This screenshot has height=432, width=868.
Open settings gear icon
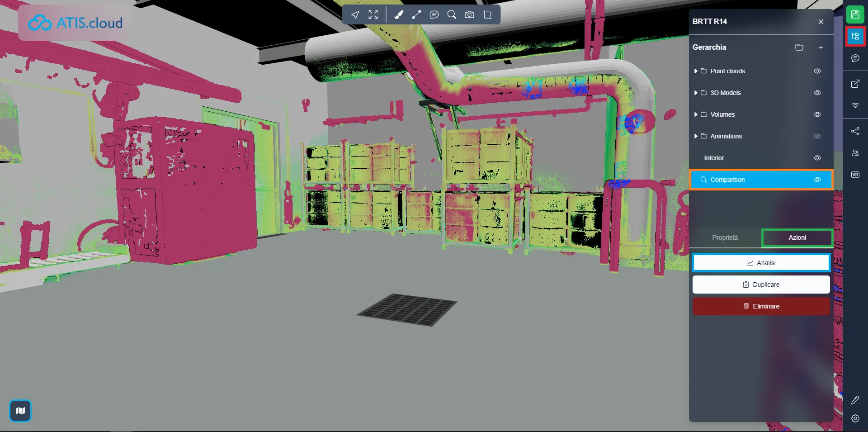(855, 418)
